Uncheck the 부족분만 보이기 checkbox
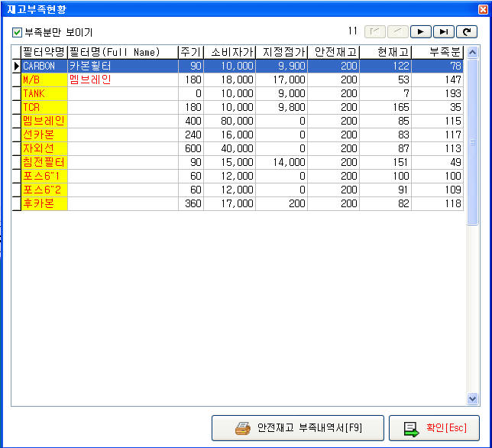 (x=17, y=32)
